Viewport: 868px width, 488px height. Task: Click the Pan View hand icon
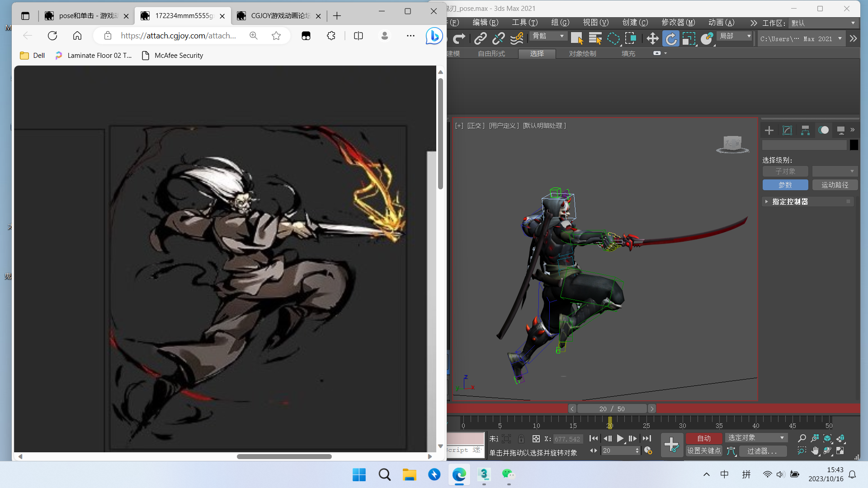[815, 450]
